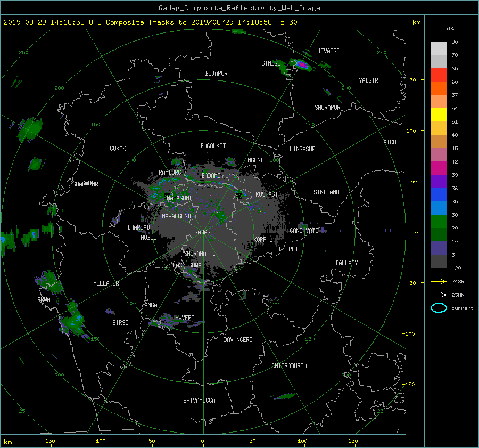Click the YADGIR city label
Screen dimensions: 479x448
coord(368,80)
